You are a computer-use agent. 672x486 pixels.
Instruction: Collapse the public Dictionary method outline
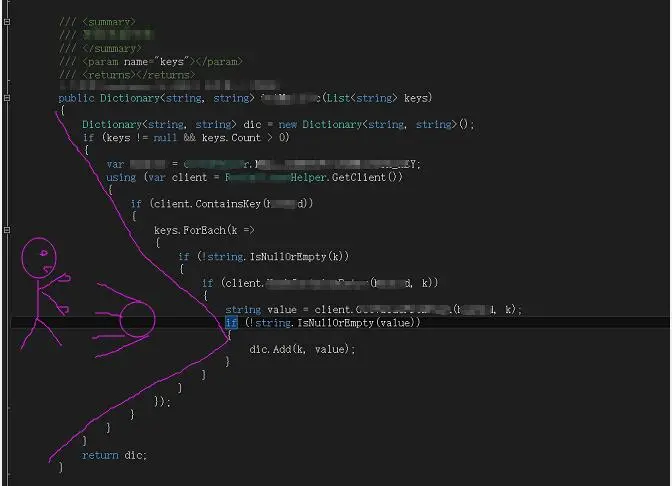click(x=7, y=98)
